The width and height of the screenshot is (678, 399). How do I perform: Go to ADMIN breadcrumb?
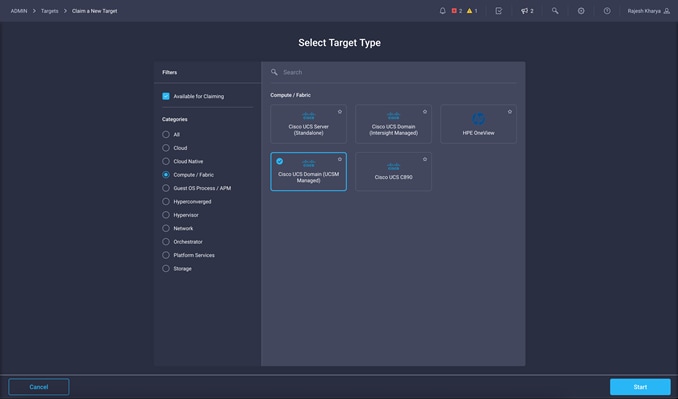click(x=19, y=11)
